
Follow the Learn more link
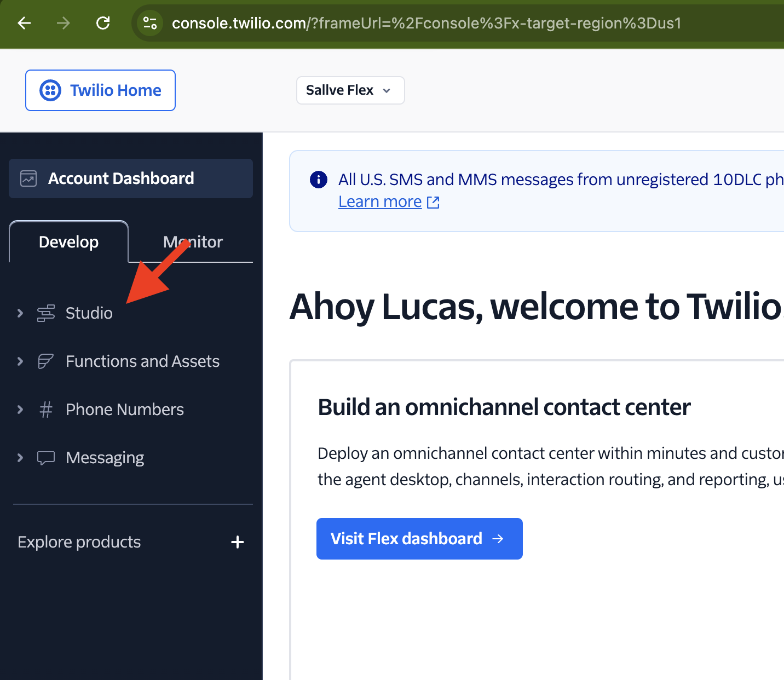(380, 202)
